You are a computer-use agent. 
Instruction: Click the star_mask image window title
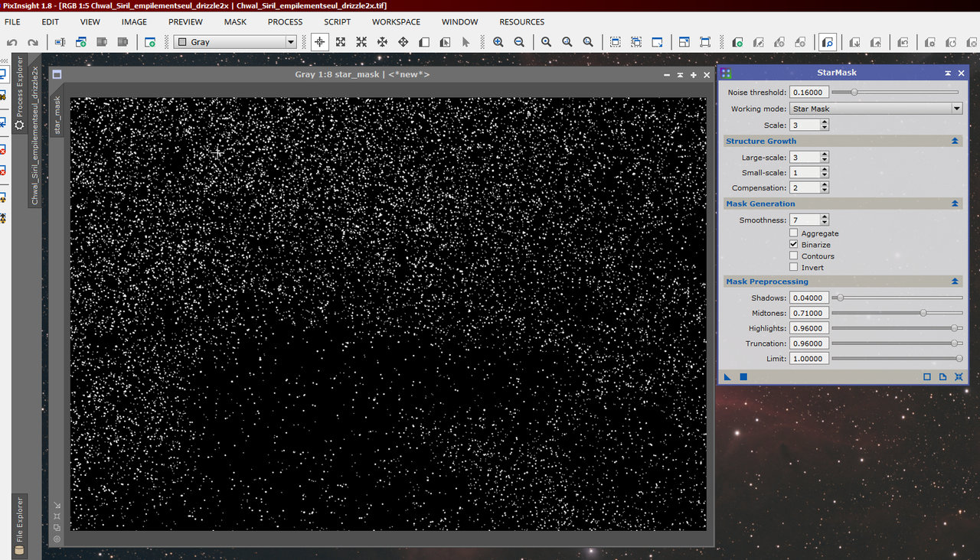(362, 74)
